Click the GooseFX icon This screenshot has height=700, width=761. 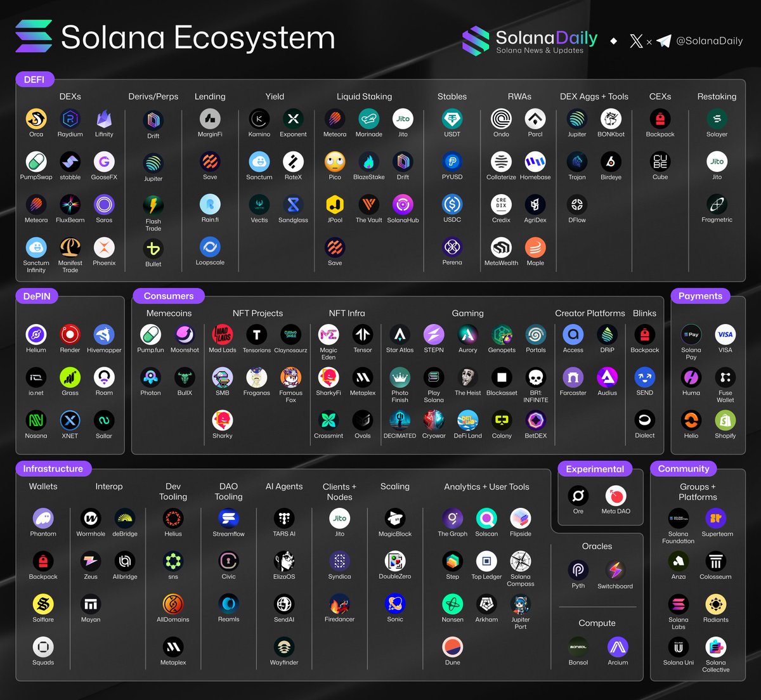(104, 162)
